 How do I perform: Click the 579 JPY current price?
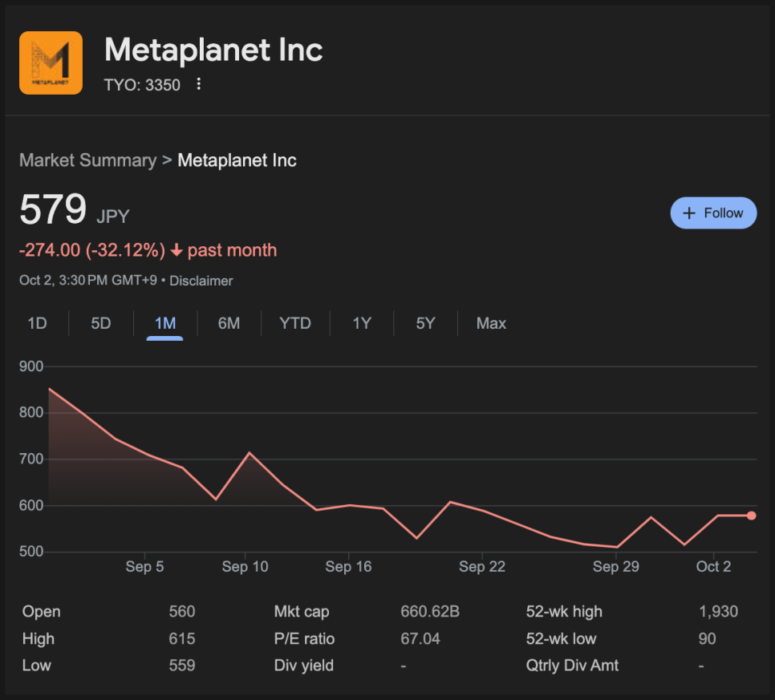click(53, 211)
